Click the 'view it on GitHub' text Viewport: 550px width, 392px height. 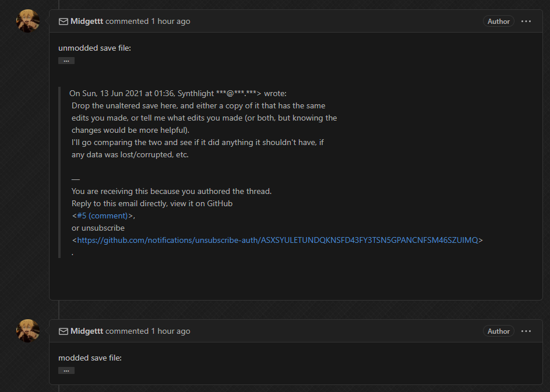point(200,203)
